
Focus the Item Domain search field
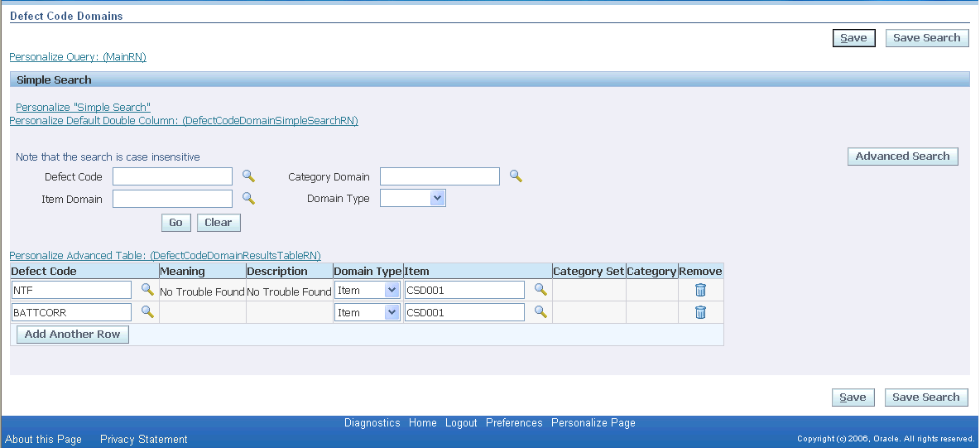point(172,199)
